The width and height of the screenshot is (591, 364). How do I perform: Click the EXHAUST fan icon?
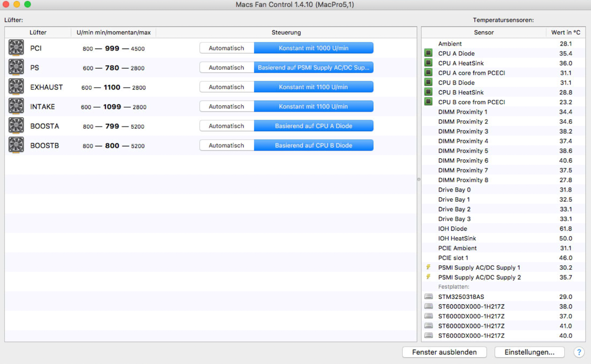pyautogui.click(x=16, y=86)
